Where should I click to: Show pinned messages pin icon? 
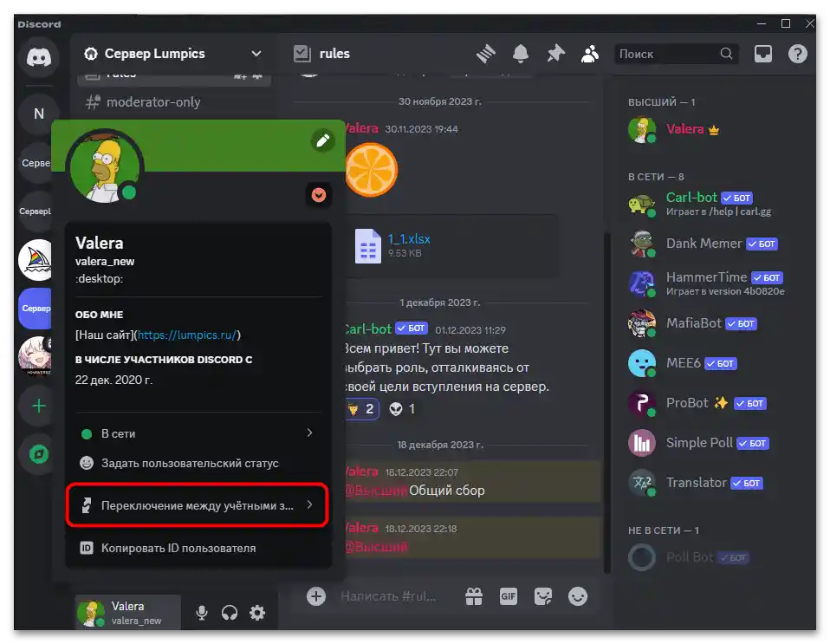coord(555,54)
